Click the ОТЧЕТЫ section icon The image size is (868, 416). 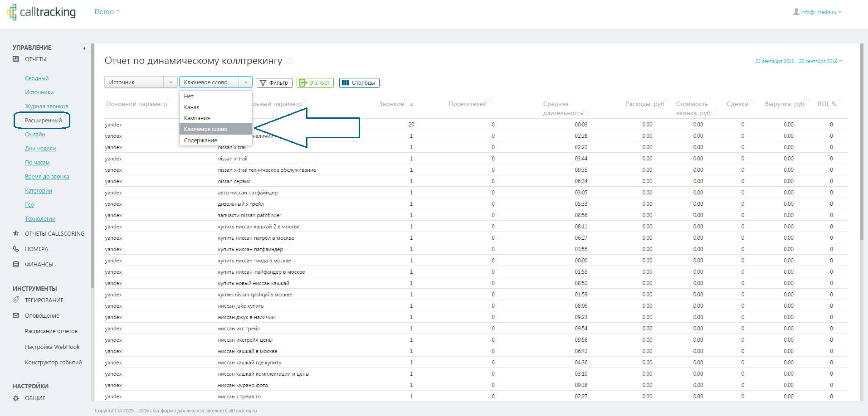(16, 59)
